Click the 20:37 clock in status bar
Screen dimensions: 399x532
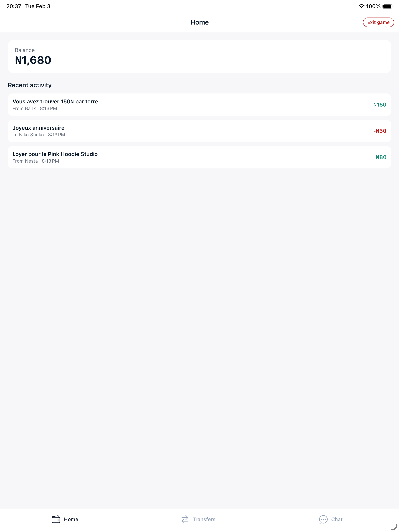[14, 6]
